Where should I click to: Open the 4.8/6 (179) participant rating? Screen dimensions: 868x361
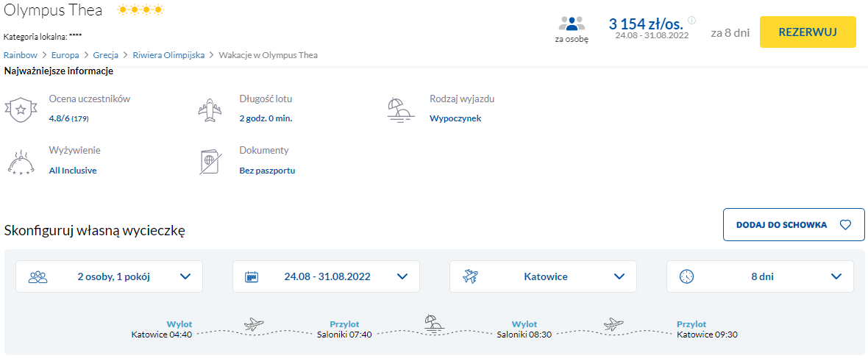[x=68, y=118]
